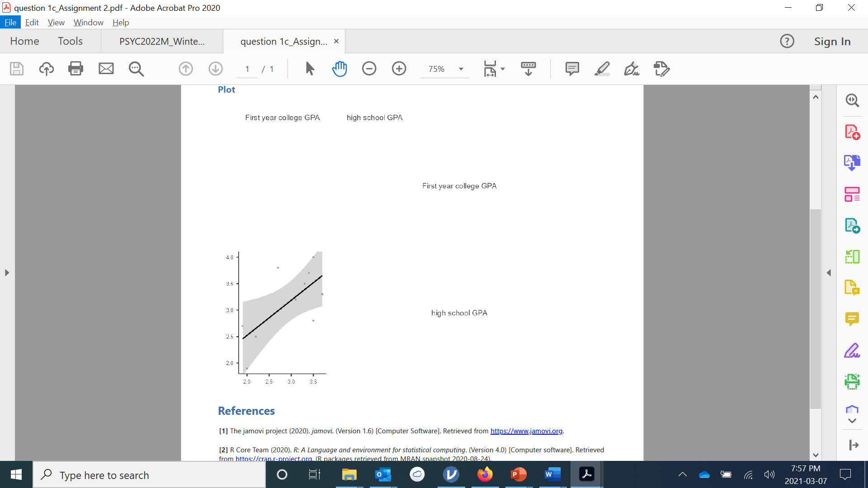
Task: Open the Fill & Sign tool
Action: pyautogui.click(x=853, y=350)
